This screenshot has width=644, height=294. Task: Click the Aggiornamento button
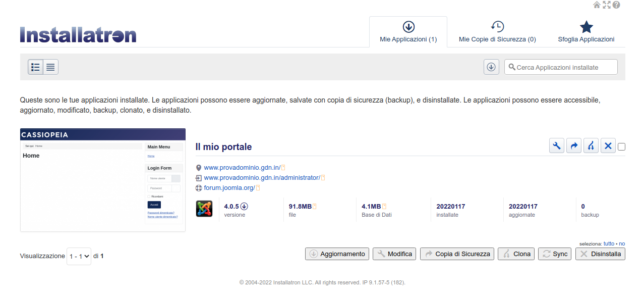tap(337, 254)
